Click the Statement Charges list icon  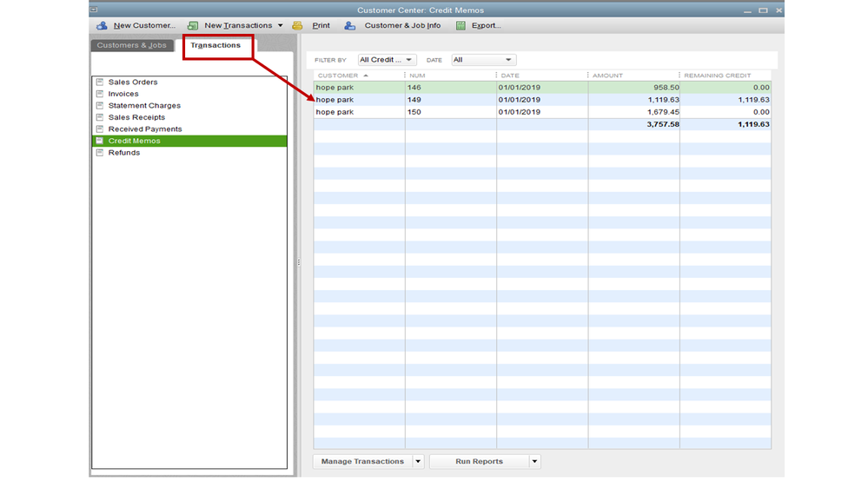tap(100, 105)
